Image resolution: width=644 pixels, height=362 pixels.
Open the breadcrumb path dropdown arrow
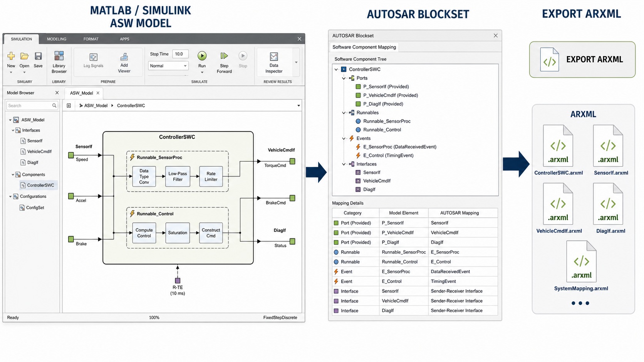coord(299,106)
